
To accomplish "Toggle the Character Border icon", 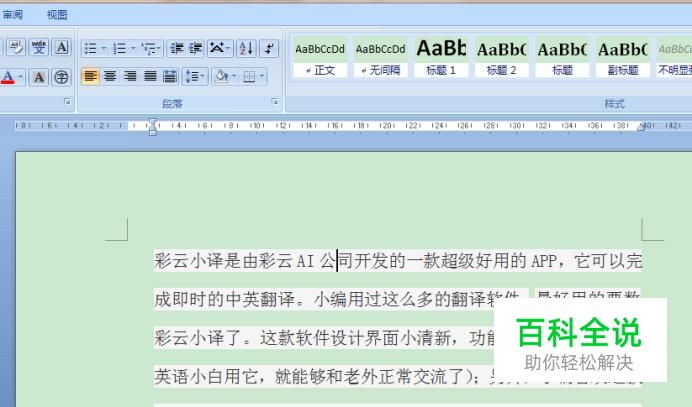I will coord(61,48).
